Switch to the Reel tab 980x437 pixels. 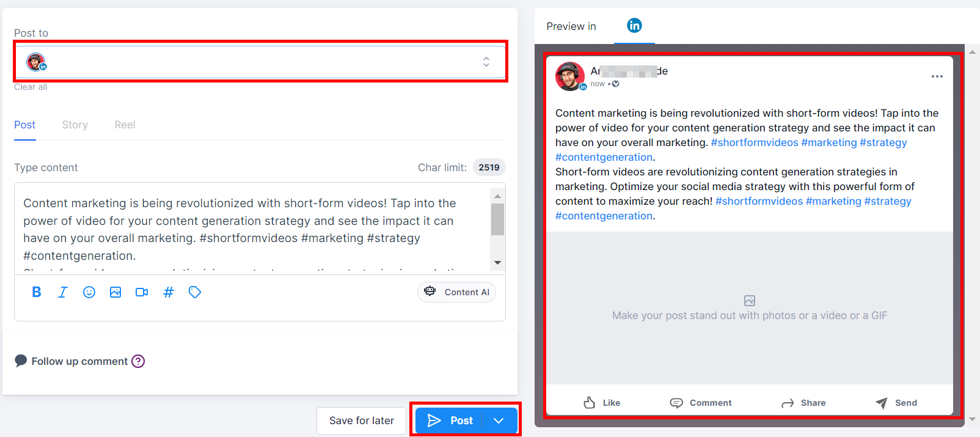coord(125,125)
